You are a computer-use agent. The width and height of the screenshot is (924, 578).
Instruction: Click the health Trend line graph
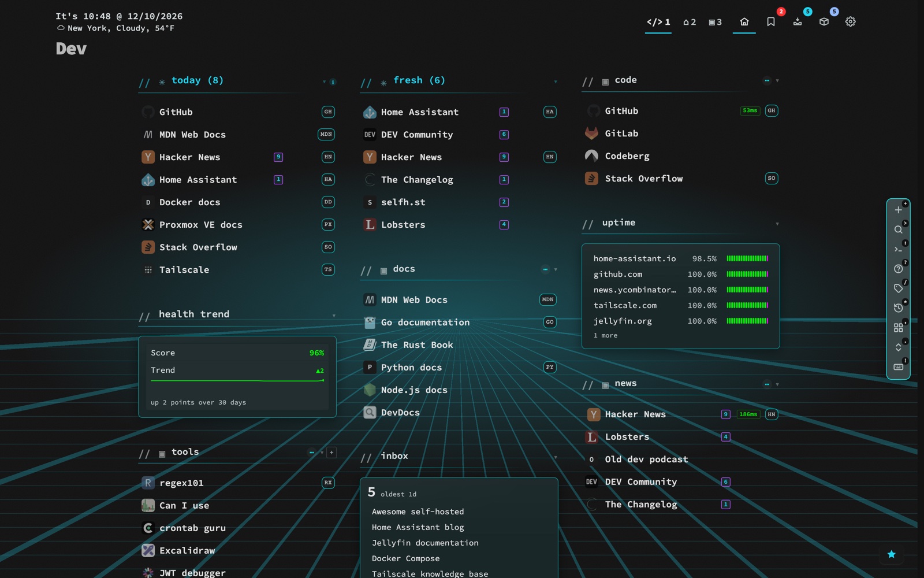pyautogui.click(x=237, y=381)
